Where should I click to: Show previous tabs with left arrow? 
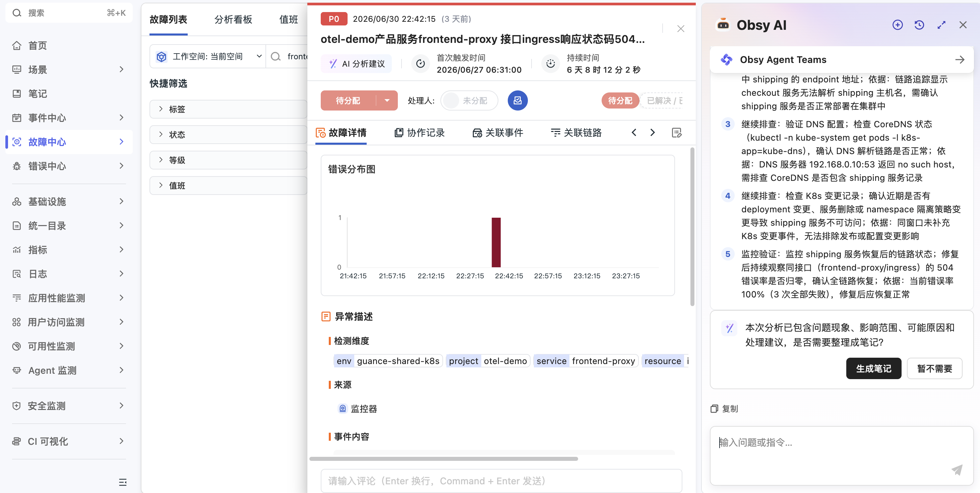click(x=634, y=133)
